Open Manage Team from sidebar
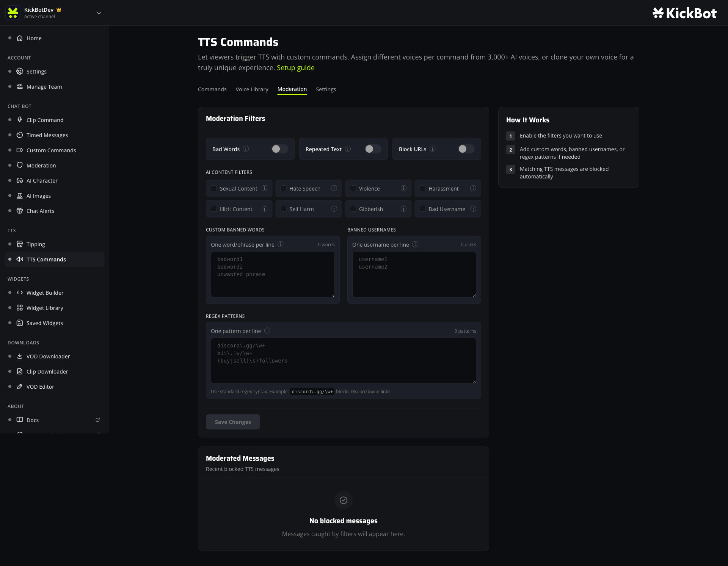The height and width of the screenshot is (566, 728). coord(54,87)
